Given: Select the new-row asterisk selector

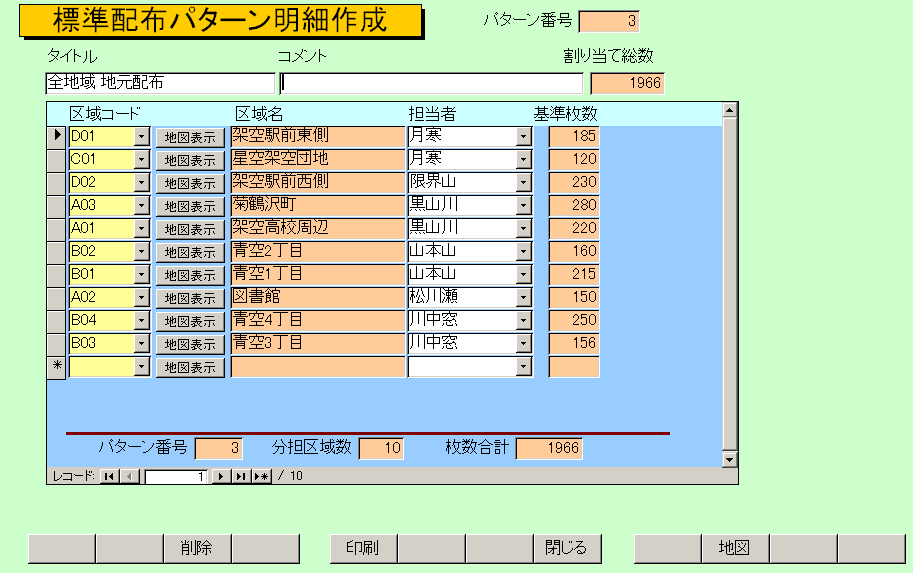Looking at the screenshot, I should point(57,367).
